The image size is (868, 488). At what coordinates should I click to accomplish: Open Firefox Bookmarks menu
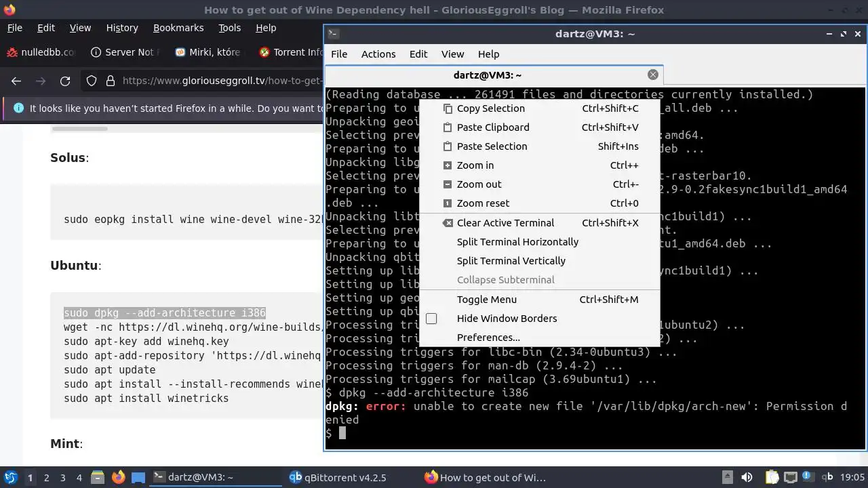point(178,28)
